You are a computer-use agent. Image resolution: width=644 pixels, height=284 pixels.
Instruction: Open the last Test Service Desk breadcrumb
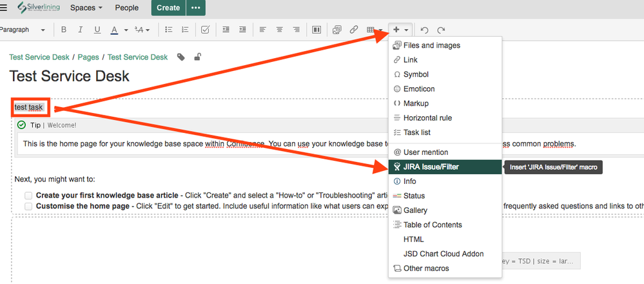[x=137, y=57]
